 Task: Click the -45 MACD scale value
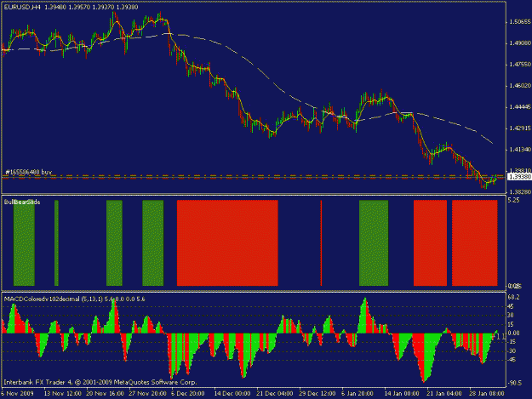[512, 360]
